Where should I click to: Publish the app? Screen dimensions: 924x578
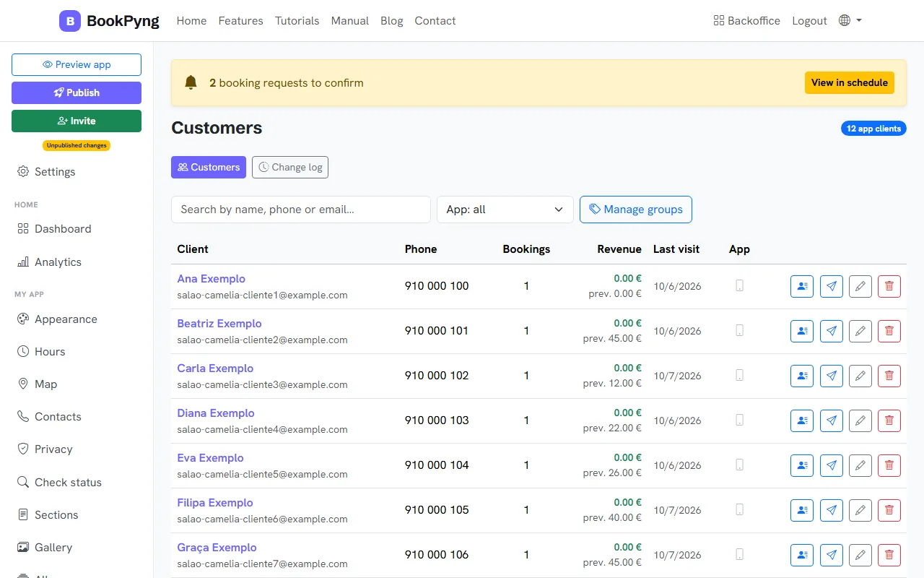pyautogui.click(x=77, y=92)
